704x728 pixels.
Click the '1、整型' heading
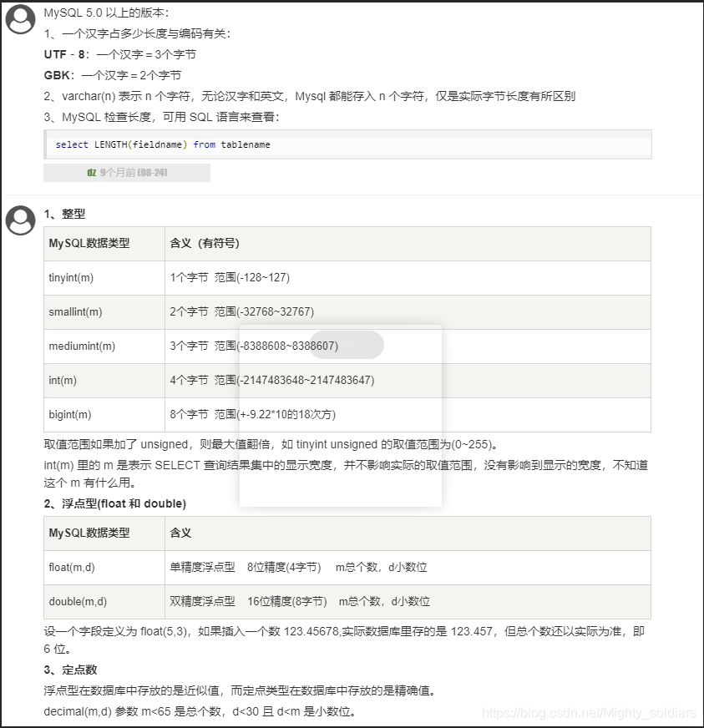[x=64, y=214]
